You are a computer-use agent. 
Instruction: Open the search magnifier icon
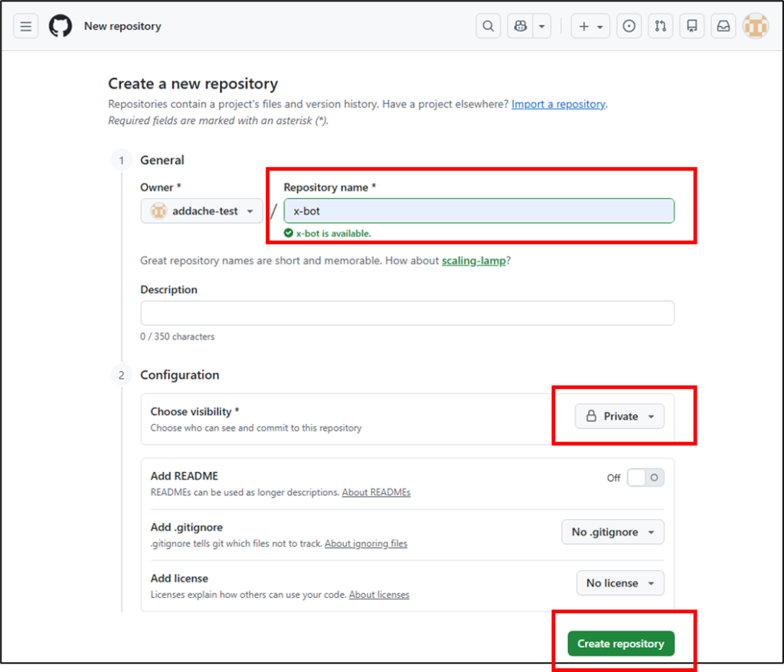pyautogui.click(x=488, y=26)
